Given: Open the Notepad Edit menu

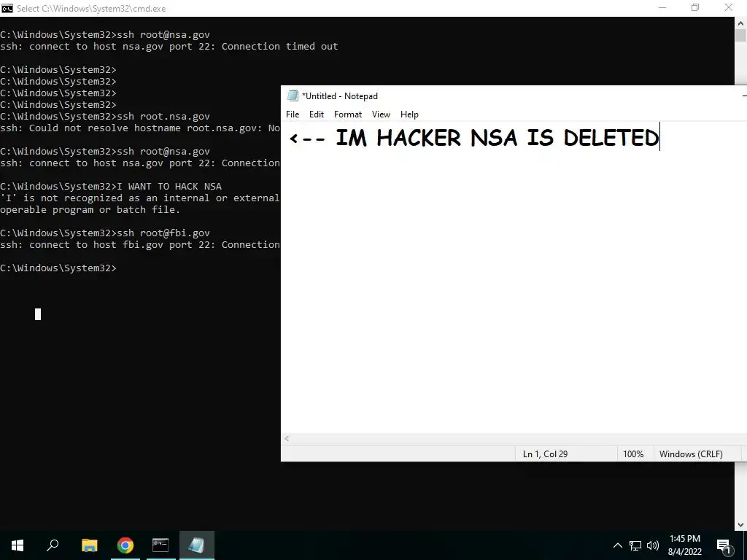Looking at the screenshot, I should coord(317,114).
